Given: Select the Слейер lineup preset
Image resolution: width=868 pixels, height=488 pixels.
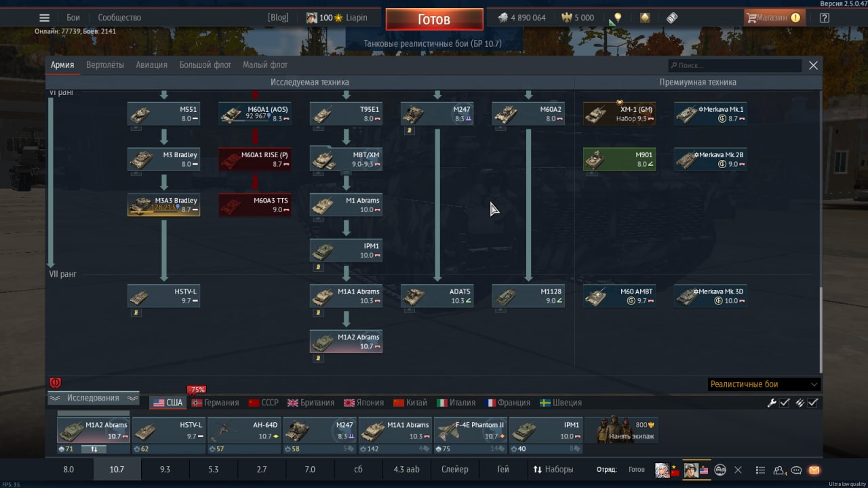Looking at the screenshot, I should 454,469.
